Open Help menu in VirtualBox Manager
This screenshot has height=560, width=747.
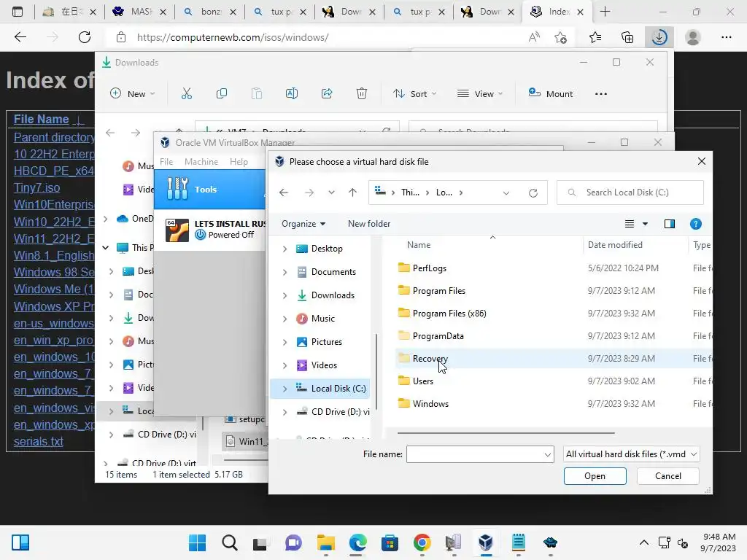tap(239, 162)
